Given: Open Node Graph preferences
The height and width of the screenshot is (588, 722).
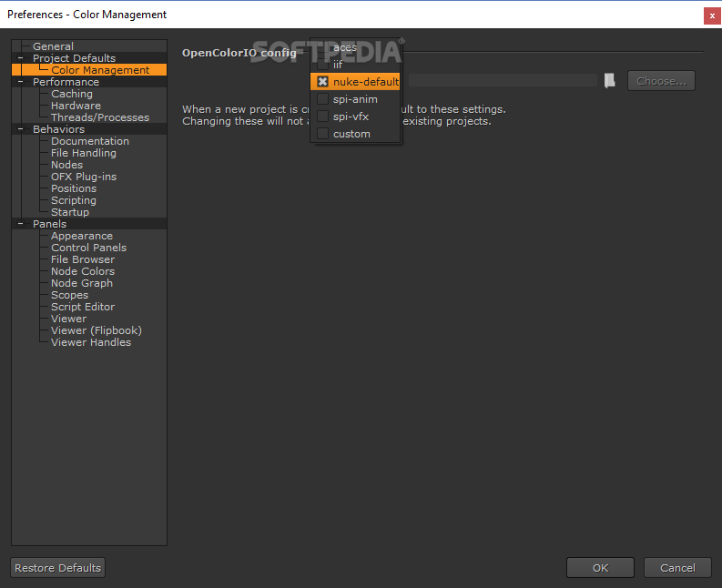Looking at the screenshot, I should [82, 283].
